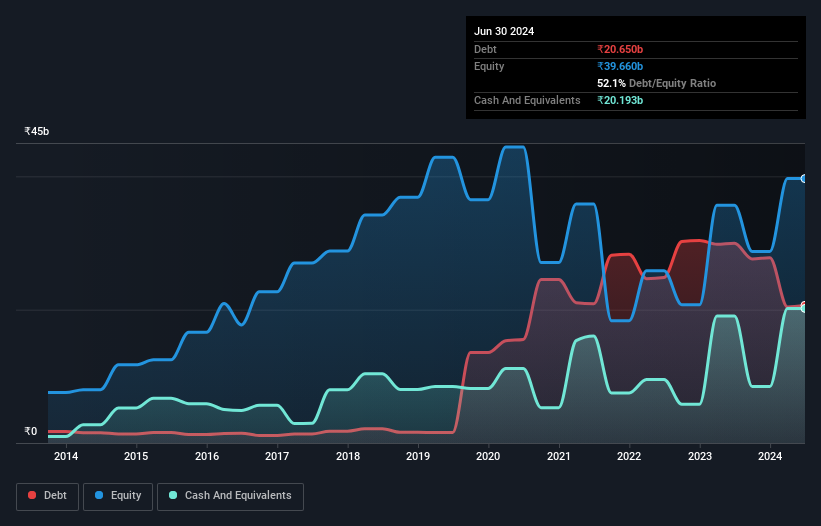Click the 2022 x-axis label

629,456
